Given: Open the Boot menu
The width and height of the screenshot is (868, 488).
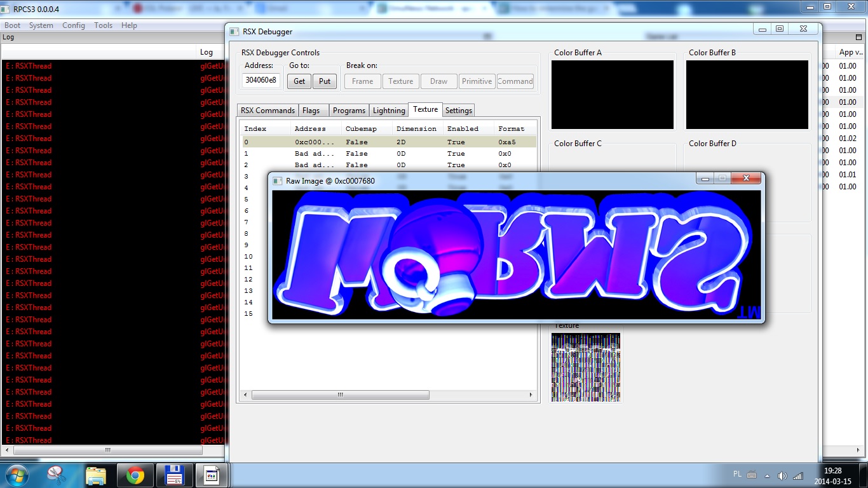Looking at the screenshot, I should [13, 25].
